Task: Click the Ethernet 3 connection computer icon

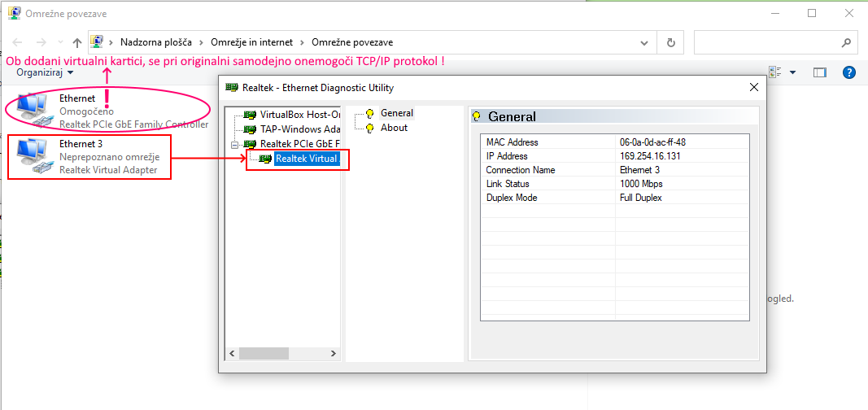Action: (x=35, y=157)
